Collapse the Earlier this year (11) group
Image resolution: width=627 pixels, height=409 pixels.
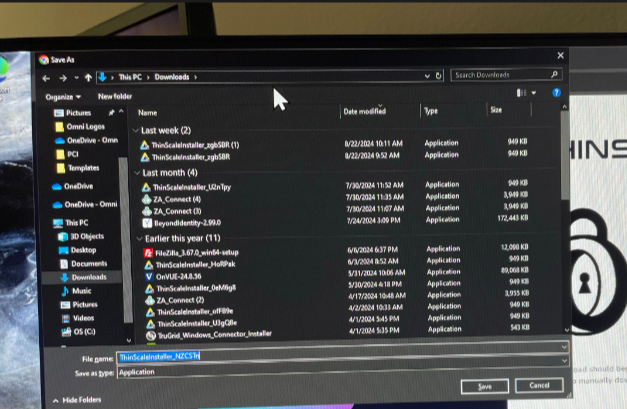(139, 239)
